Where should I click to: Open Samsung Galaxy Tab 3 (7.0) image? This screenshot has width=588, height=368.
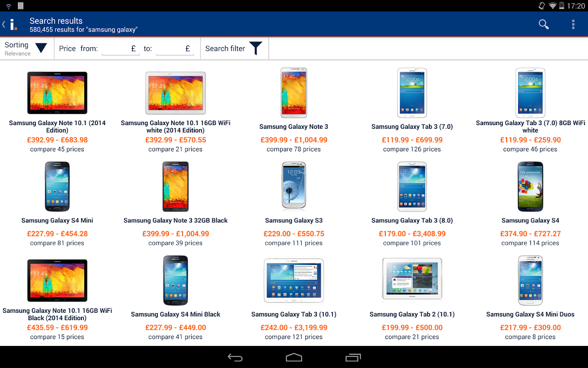[x=412, y=93]
